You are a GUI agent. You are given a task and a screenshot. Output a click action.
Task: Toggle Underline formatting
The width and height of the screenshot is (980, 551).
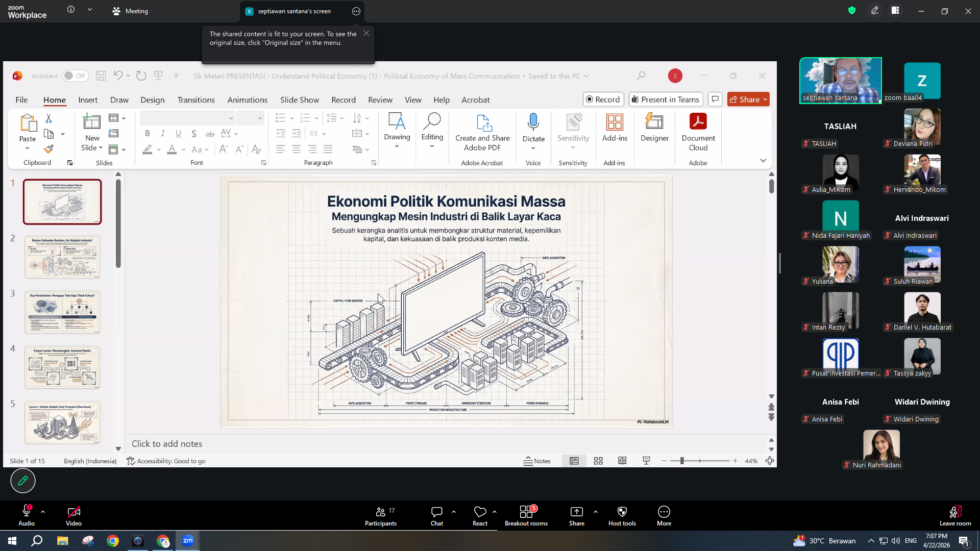(x=178, y=134)
